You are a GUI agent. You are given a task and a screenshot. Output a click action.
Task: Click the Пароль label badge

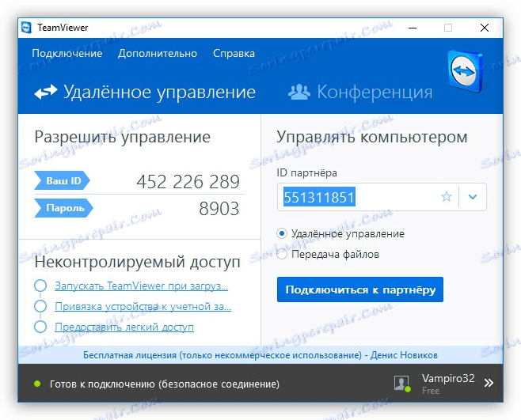click(63, 208)
